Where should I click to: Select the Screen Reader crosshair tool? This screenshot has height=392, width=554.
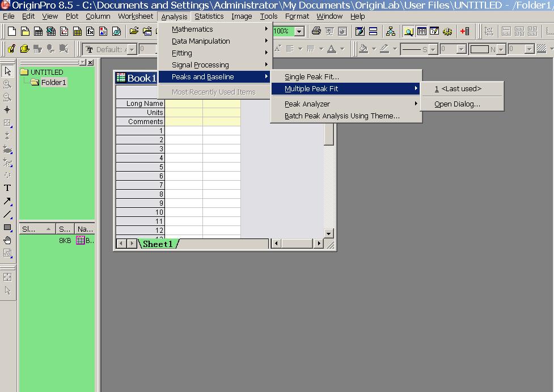click(x=7, y=110)
